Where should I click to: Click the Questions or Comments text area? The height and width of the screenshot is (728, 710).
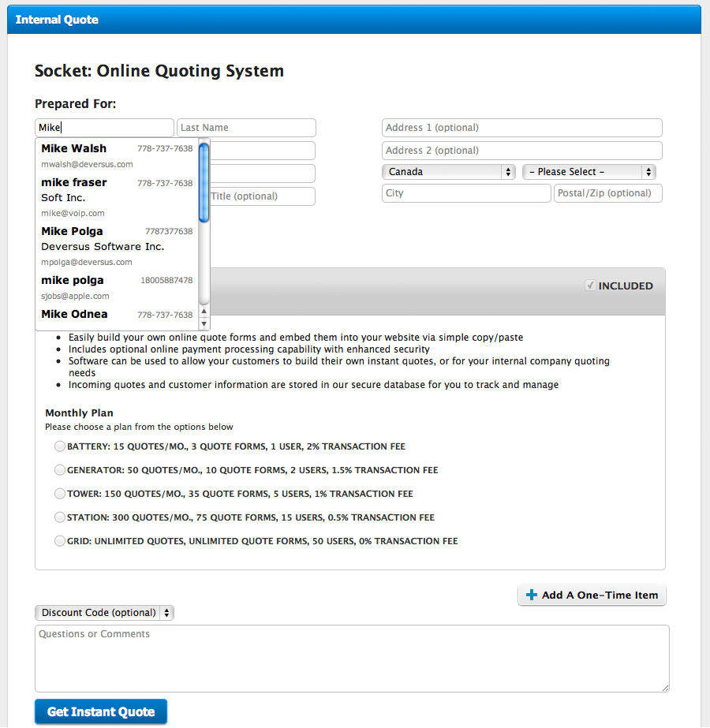coord(352,659)
